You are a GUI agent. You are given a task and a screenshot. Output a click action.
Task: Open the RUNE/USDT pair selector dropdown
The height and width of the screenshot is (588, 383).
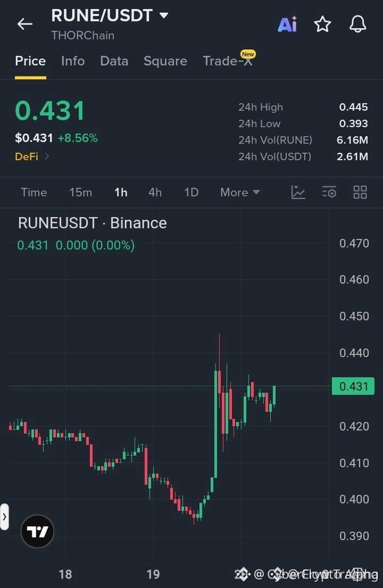[x=110, y=15]
